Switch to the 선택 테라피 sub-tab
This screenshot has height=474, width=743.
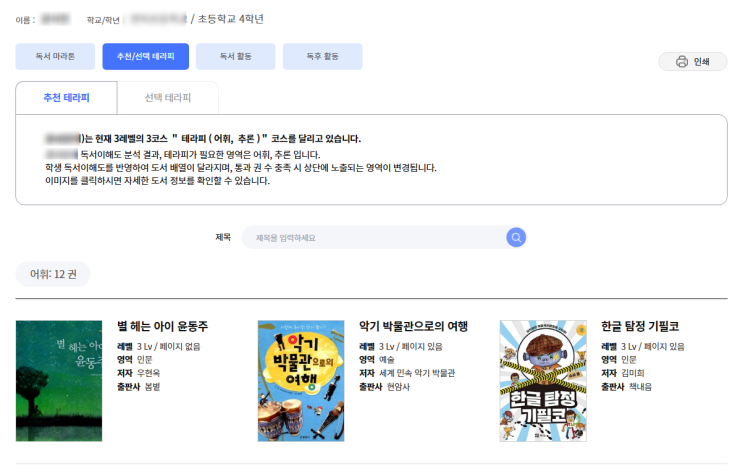coord(167,98)
